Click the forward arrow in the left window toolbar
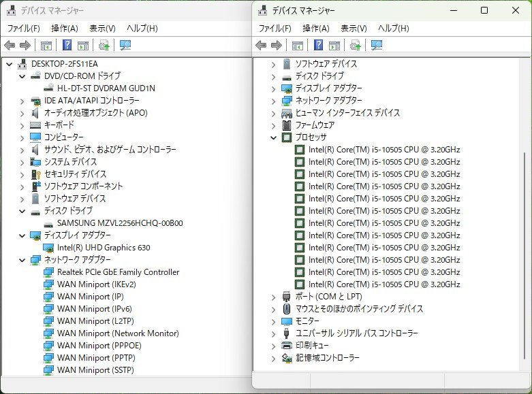Image resolution: width=532 pixels, height=394 pixels. pos(25,45)
